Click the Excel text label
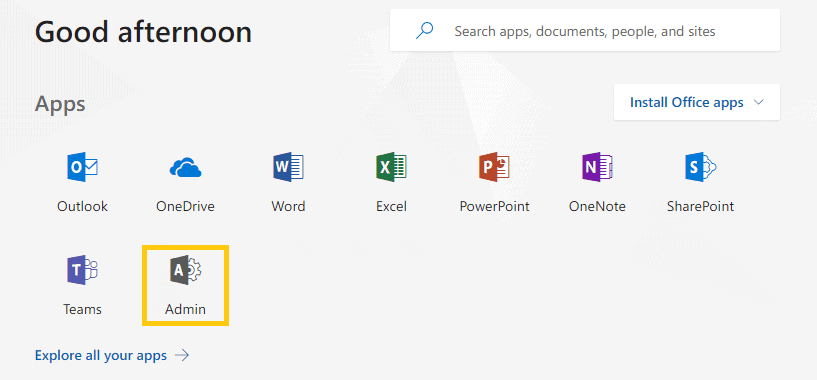 [x=391, y=206]
